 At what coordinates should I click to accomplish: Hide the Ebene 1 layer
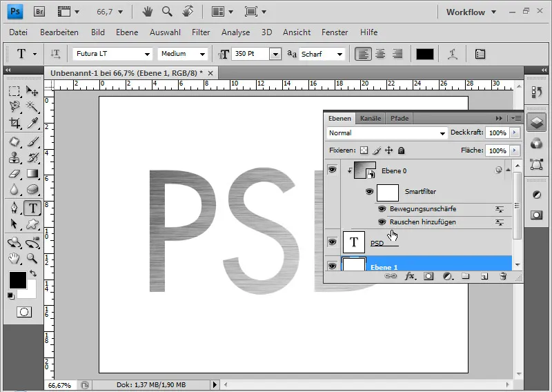(x=332, y=266)
